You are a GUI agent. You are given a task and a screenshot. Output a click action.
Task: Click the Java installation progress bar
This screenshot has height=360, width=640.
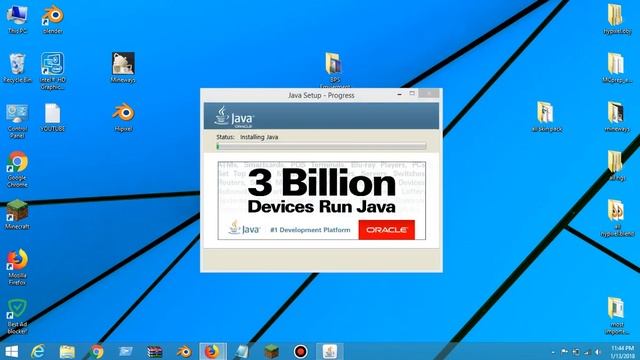[x=321, y=147]
